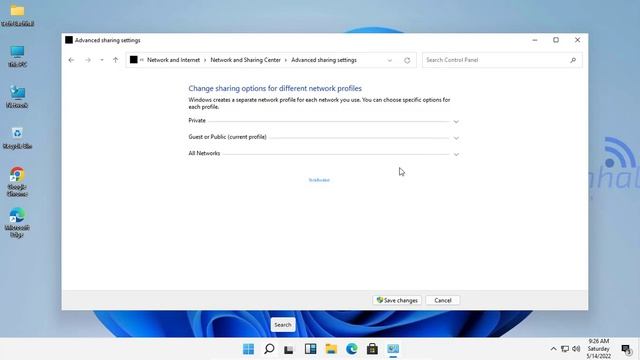Select Google Chrome desktop shortcut
640x360 pixels.
click(x=17, y=182)
